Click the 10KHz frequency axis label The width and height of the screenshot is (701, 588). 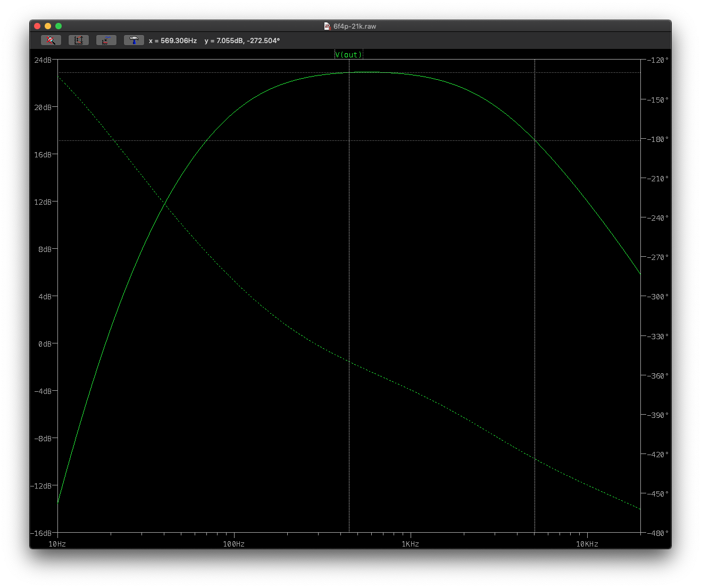tap(587, 544)
